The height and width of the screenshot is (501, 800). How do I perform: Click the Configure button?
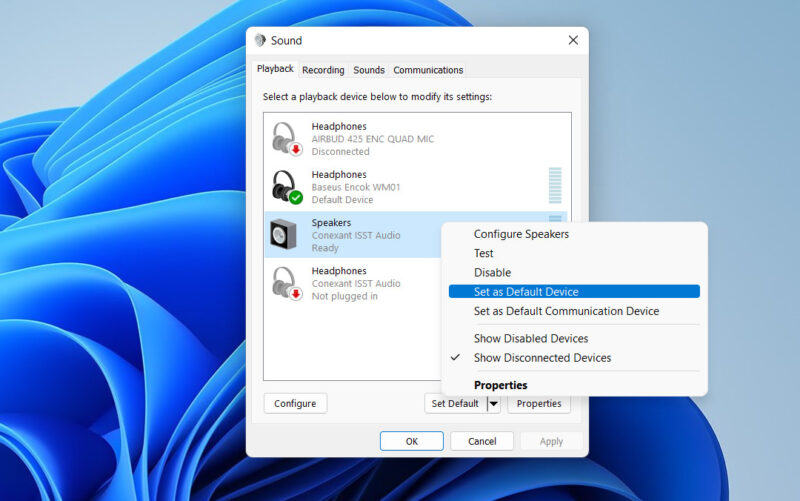[x=295, y=404]
